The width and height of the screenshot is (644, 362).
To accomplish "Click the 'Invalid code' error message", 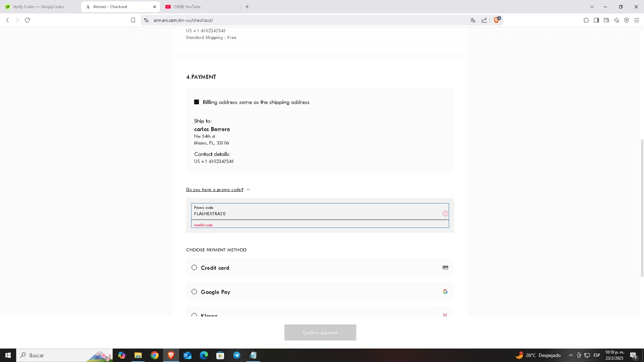I will 204,225.
